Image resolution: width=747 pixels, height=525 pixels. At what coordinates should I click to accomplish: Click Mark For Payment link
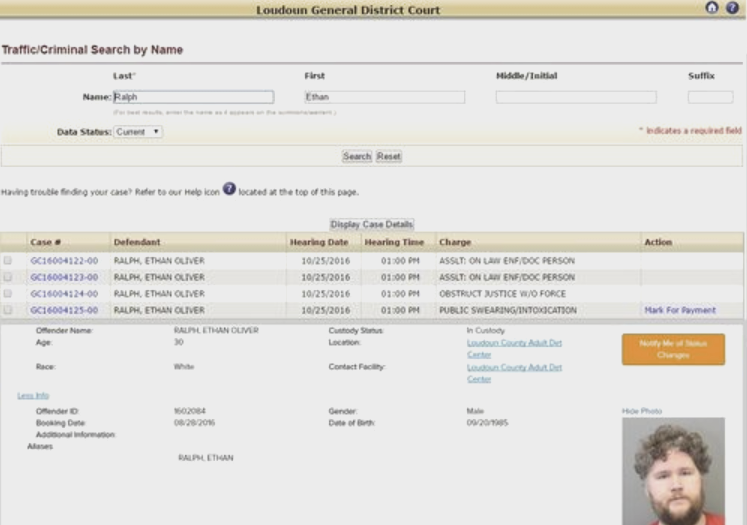pyautogui.click(x=680, y=310)
